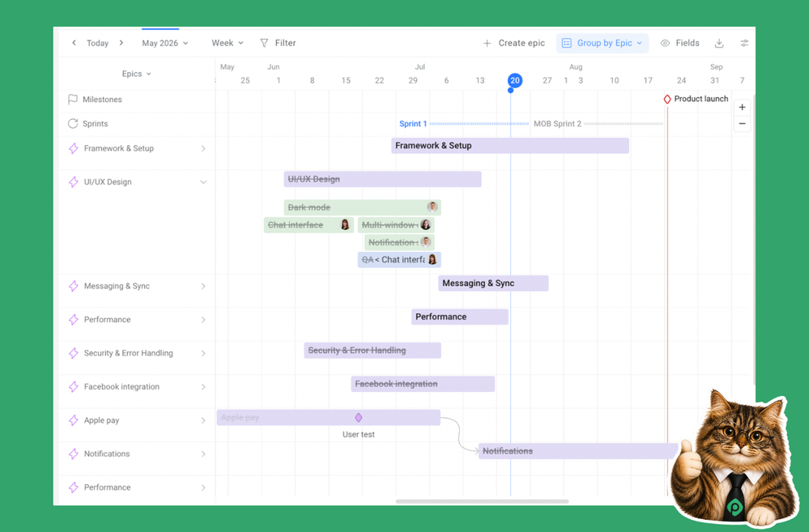
Task: Select the Milestones row label
Action: [x=102, y=100]
